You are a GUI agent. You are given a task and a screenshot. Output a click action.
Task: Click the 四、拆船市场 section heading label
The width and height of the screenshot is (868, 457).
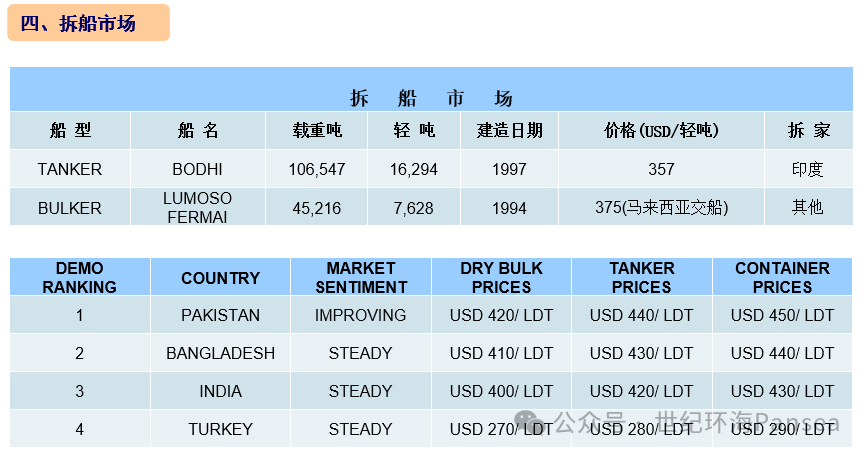click(x=88, y=23)
